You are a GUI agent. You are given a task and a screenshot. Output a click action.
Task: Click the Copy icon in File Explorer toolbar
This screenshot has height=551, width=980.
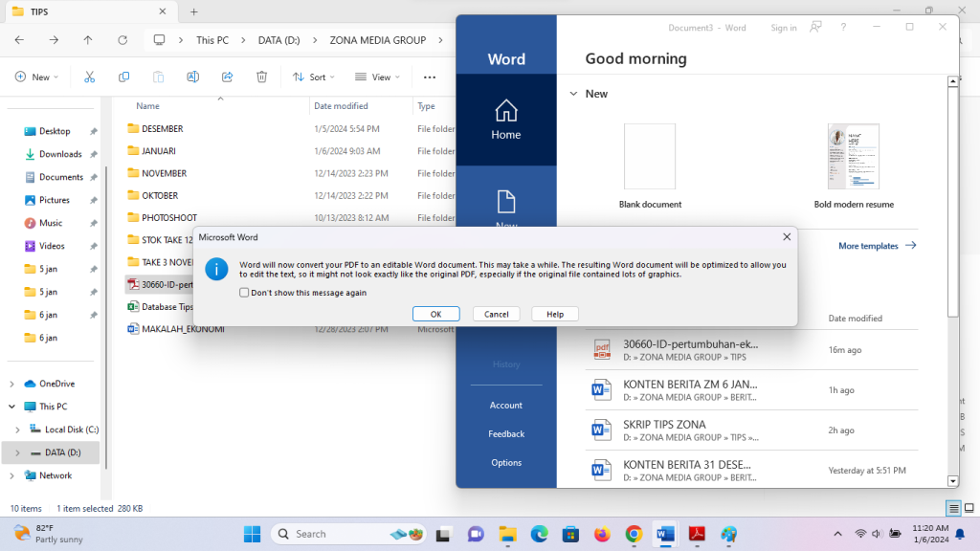pyautogui.click(x=123, y=77)
